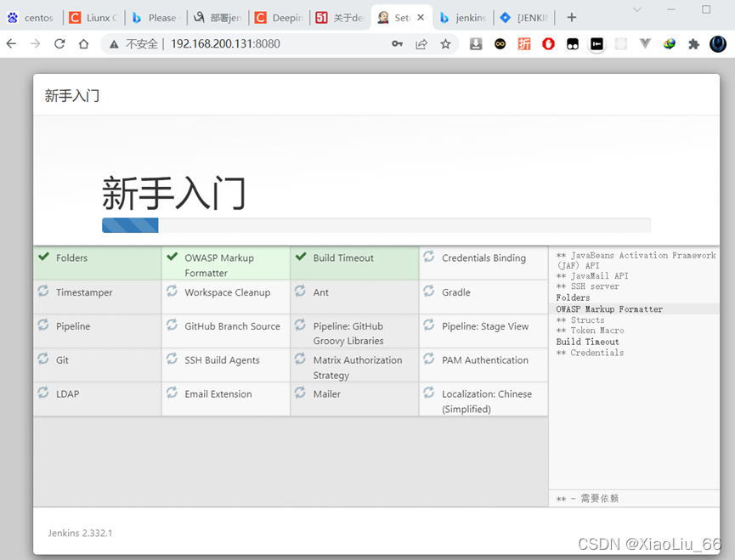Click the Workspace Cleanup plugin cell
The width and height of the screenshot is (735, 560).
[x=226, y=297]
